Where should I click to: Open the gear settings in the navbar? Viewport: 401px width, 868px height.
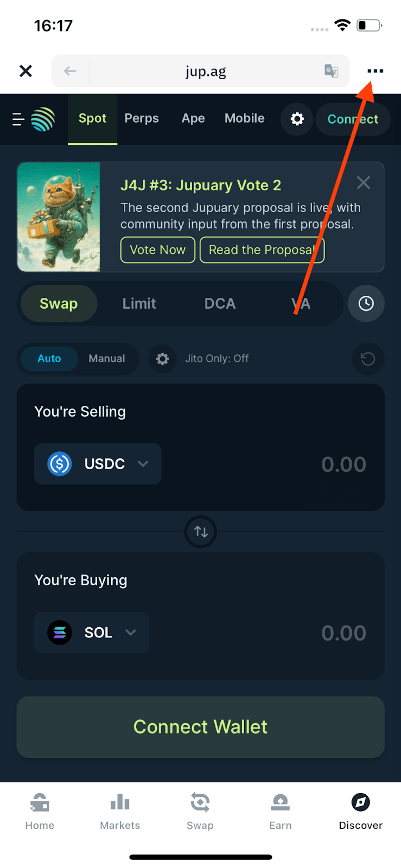(297, 119)
